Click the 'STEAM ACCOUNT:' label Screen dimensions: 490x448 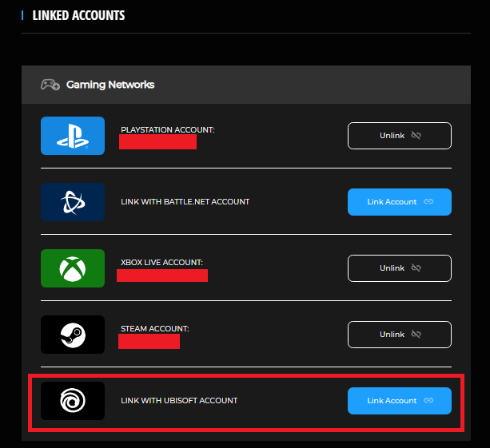pyautogui.click(x=155, y=329)
